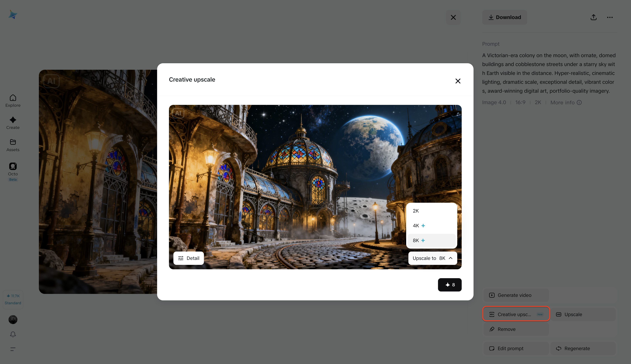Select 4K resolution option

pos(431,225)
